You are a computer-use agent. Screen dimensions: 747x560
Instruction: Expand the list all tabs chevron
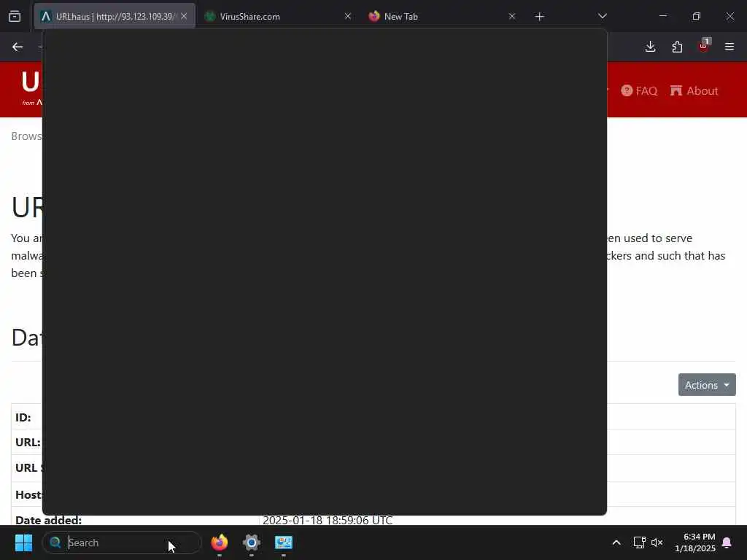(602, 16)
